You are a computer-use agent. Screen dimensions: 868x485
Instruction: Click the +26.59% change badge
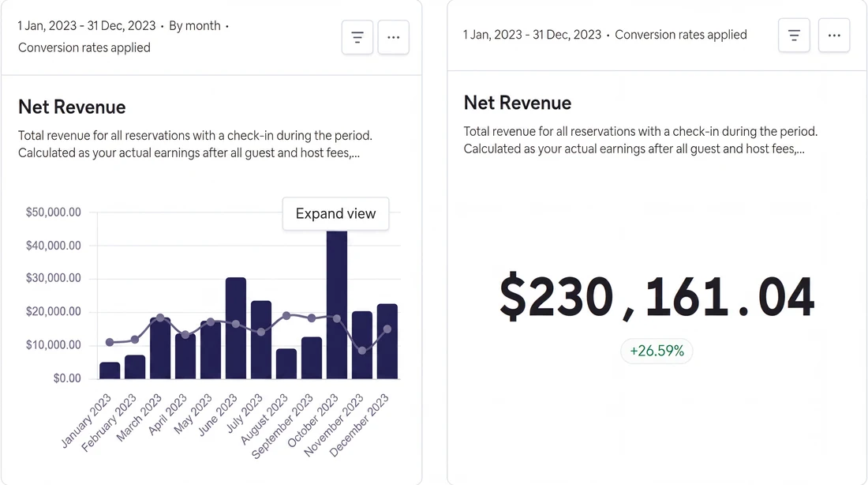pos(657,351)
